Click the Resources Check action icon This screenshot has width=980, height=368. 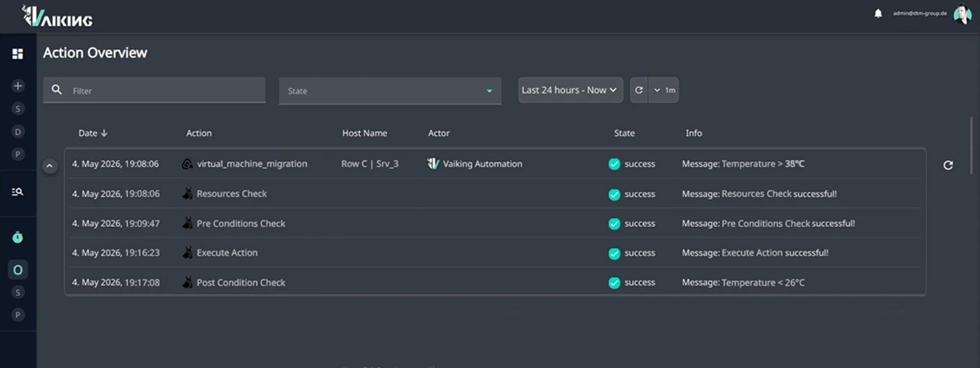187,194
